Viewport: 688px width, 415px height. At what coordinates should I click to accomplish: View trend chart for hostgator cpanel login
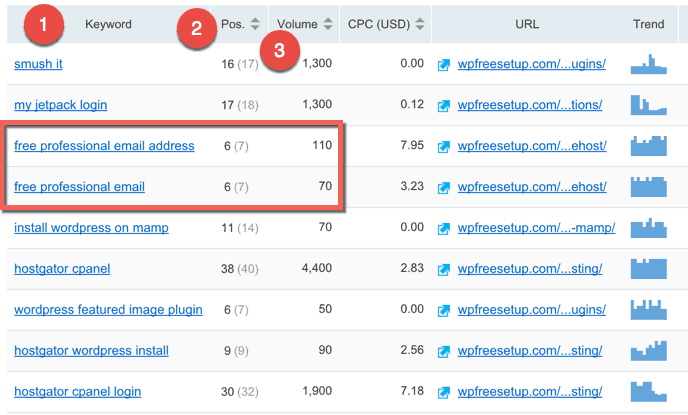[649, 391]
